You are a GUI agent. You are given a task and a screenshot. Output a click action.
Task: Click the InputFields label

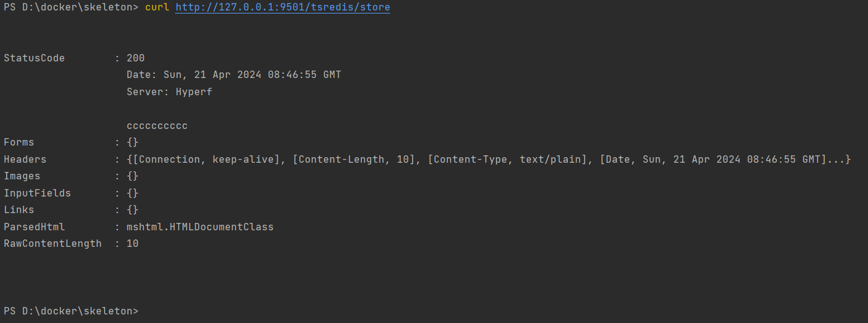coord(37,193)
